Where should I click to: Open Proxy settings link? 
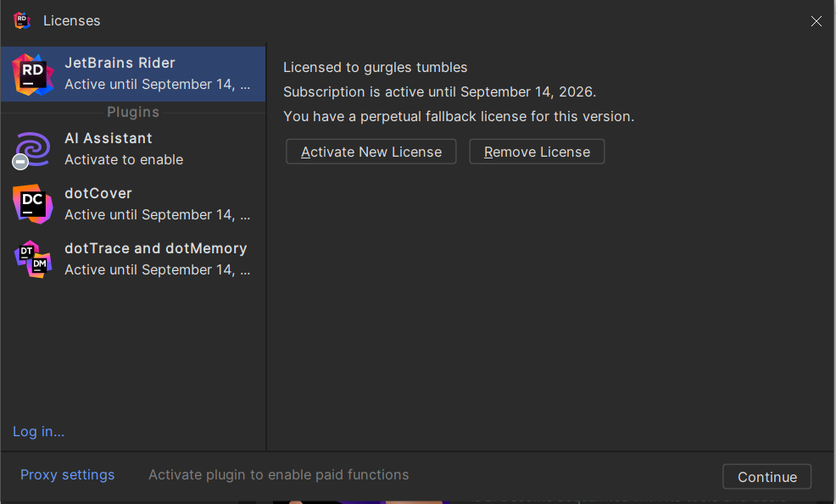[67, 474]
